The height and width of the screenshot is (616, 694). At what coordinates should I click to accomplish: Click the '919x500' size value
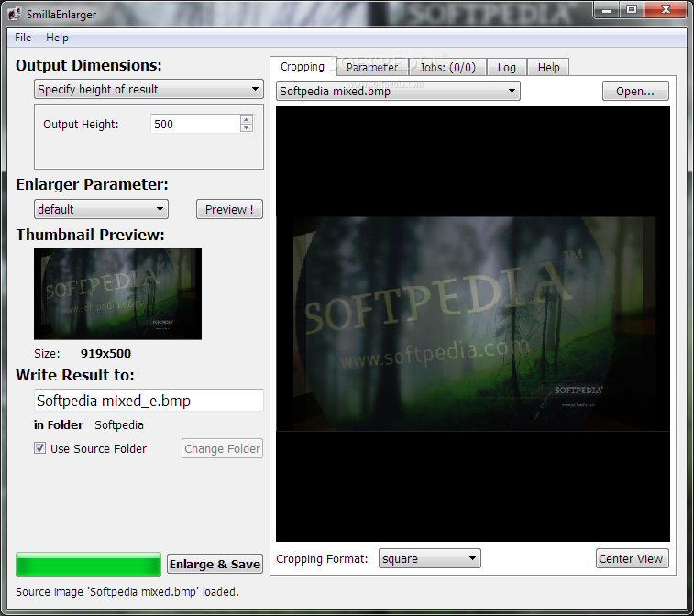coord(105,353)
